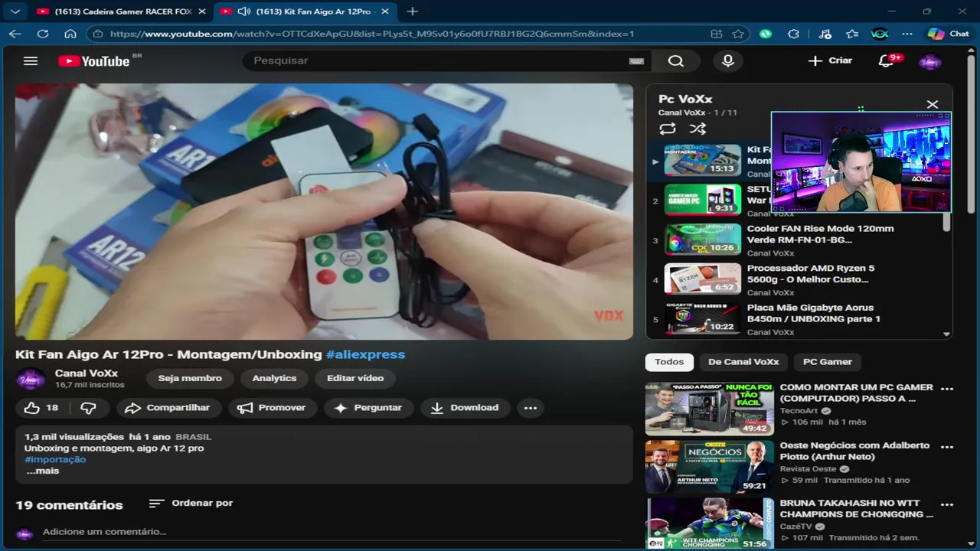This screenshot has width=980, height=551.
Task: Open the account avatar menu
Action: pyautogui.click(x=929, y=61)
